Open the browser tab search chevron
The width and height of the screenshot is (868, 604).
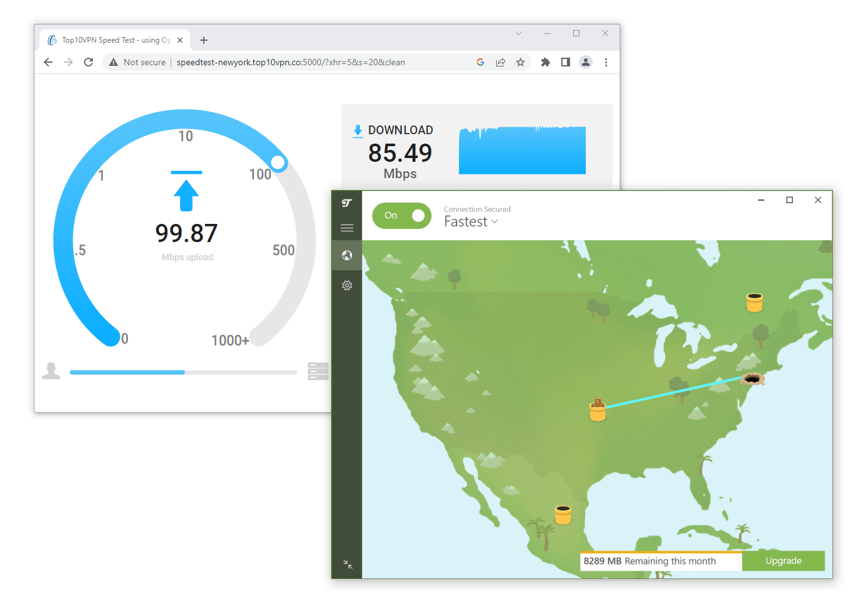click(x=519, y=33)
